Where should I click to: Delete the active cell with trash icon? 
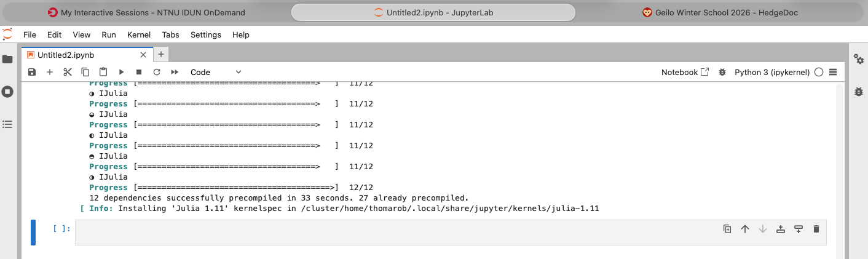(x=816, y=229)
